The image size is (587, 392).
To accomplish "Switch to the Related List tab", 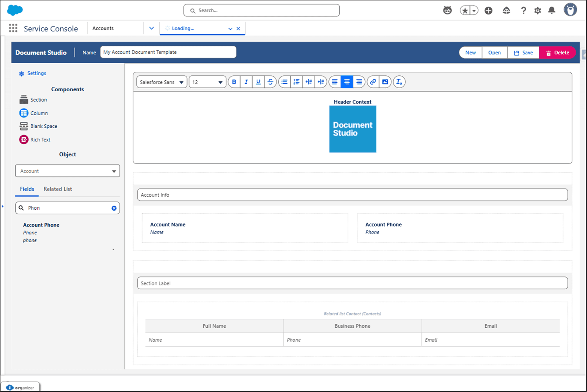I will coord(58,189).
